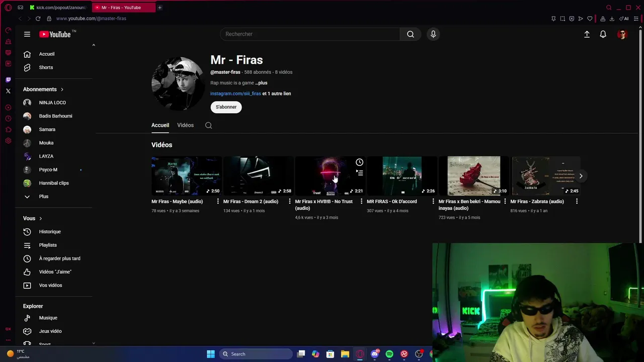Click the Rechercher search input field
The image size is (644, 362).
click(310, 34)
